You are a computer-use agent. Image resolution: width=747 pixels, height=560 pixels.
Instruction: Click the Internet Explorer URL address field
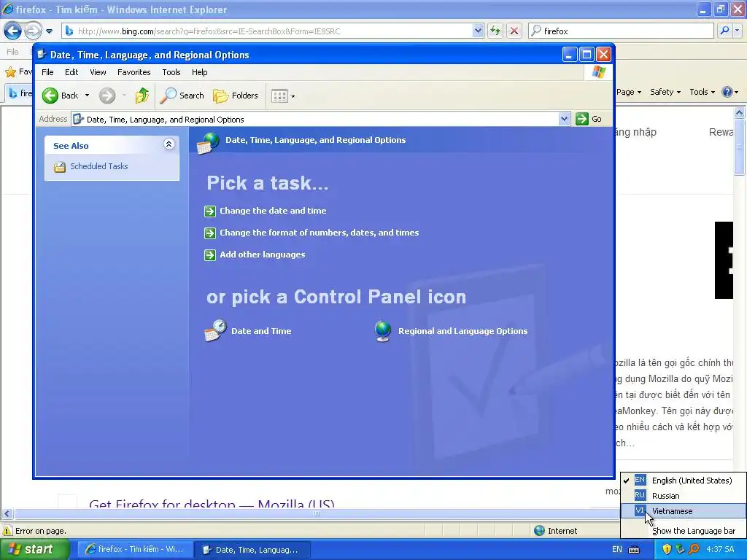267,31
